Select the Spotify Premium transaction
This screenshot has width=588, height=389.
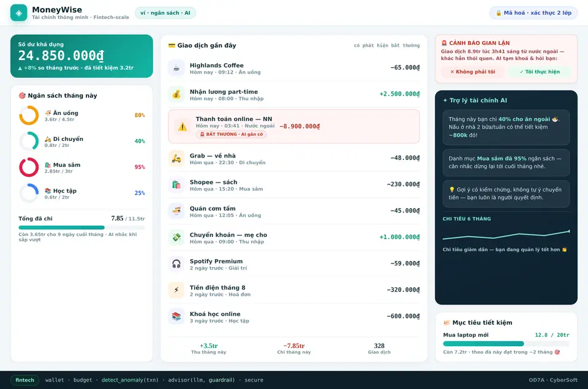pos(294,264)
